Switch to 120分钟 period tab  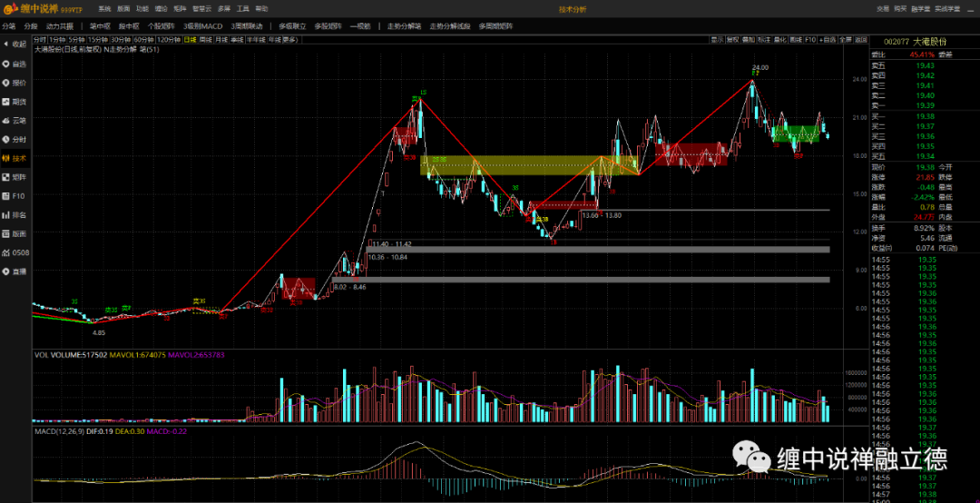(169, 39)
